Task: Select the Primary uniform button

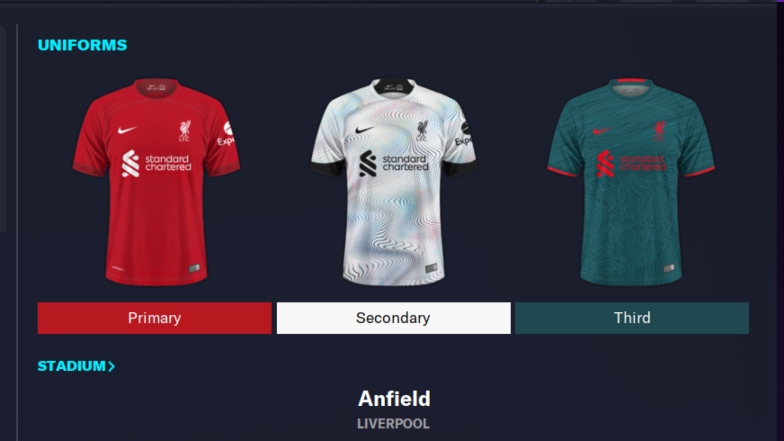Action: point(154,318)
